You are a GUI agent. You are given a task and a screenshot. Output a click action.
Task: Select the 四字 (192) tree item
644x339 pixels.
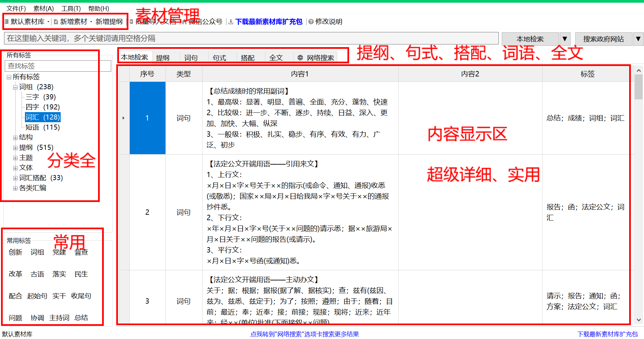tap(42, 107)
